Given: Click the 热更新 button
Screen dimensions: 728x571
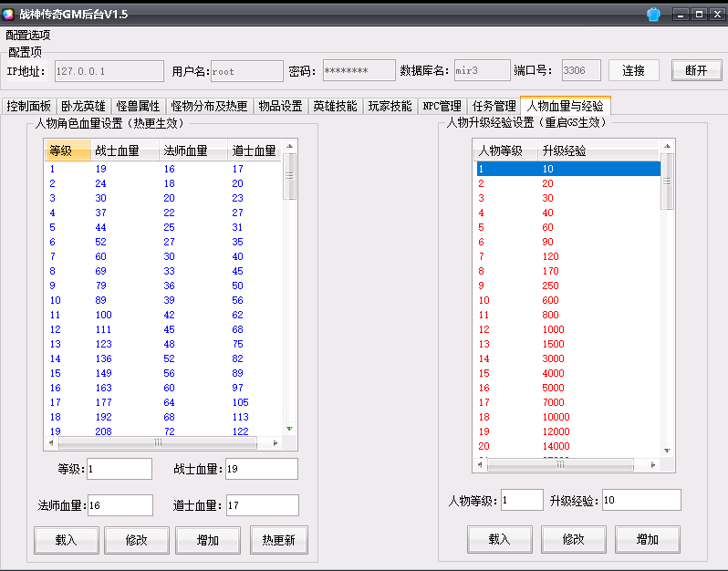Looking at the screenshot, I should [279, 540].
